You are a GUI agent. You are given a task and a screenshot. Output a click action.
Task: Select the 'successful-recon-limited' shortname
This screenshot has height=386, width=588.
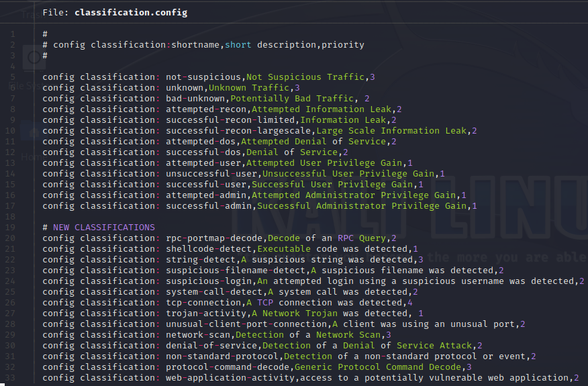(x=230, y=120)
